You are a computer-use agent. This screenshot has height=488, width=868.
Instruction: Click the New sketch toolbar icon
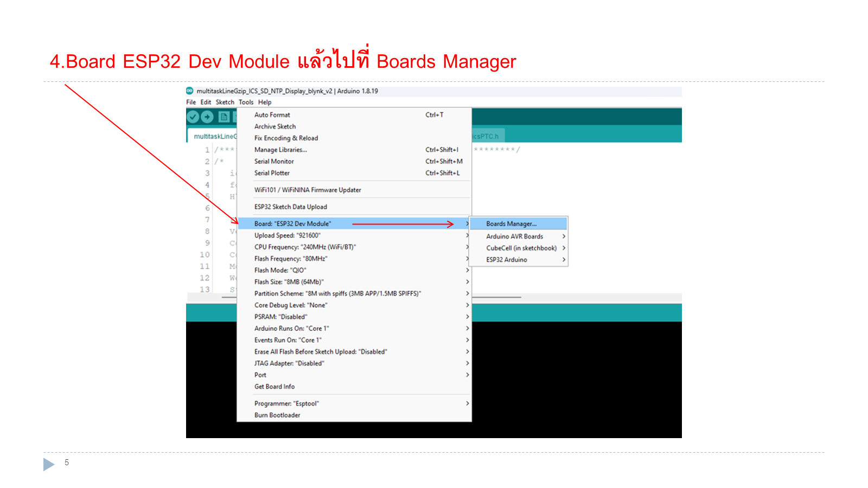point(224,117)
